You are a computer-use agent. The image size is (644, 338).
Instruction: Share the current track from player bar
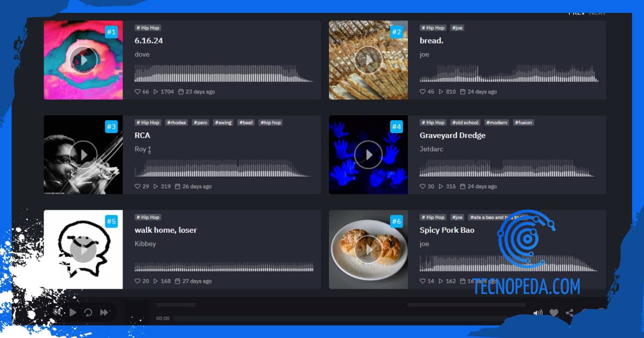[569, 313]
